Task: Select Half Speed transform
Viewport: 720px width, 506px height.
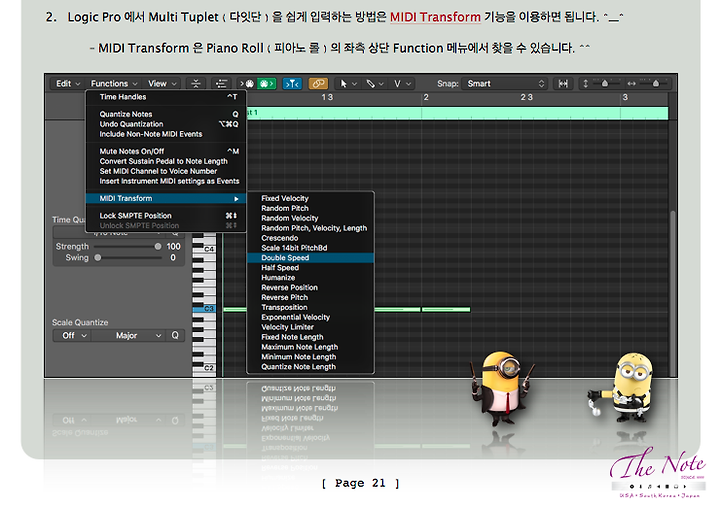Action: click(x=310, y=268)
